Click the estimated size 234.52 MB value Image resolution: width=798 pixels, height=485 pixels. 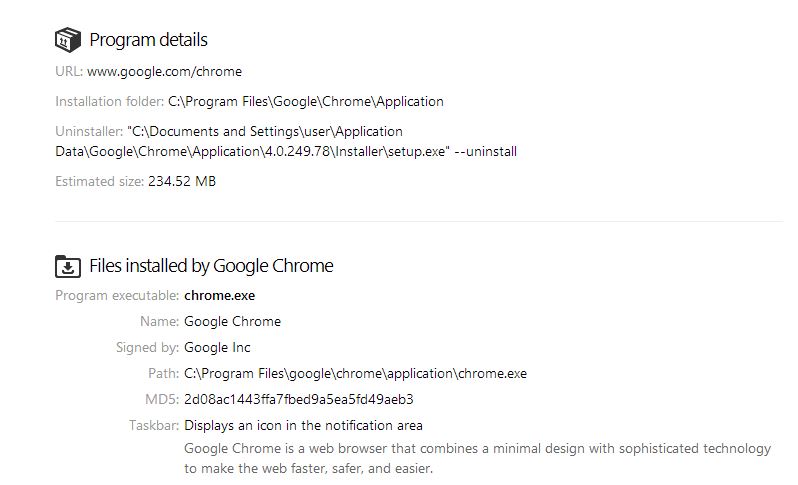pyautogui.click(x=182, y=181)
